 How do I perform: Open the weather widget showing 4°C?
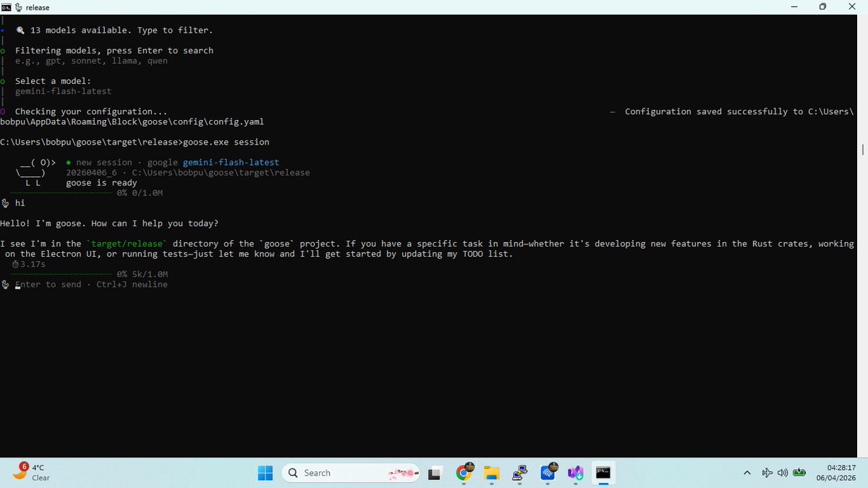click(x=32, y=473)
